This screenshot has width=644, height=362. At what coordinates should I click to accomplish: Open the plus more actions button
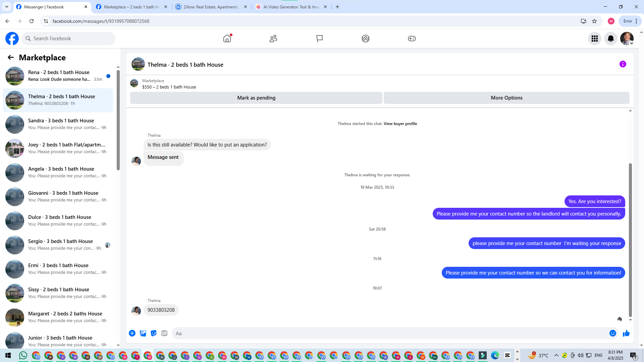click(132, 333)
